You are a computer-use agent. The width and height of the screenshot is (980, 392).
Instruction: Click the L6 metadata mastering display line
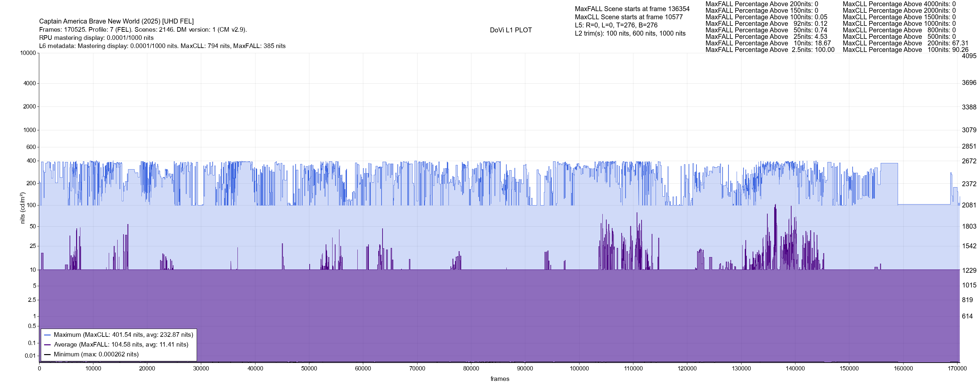coord(162,46)
